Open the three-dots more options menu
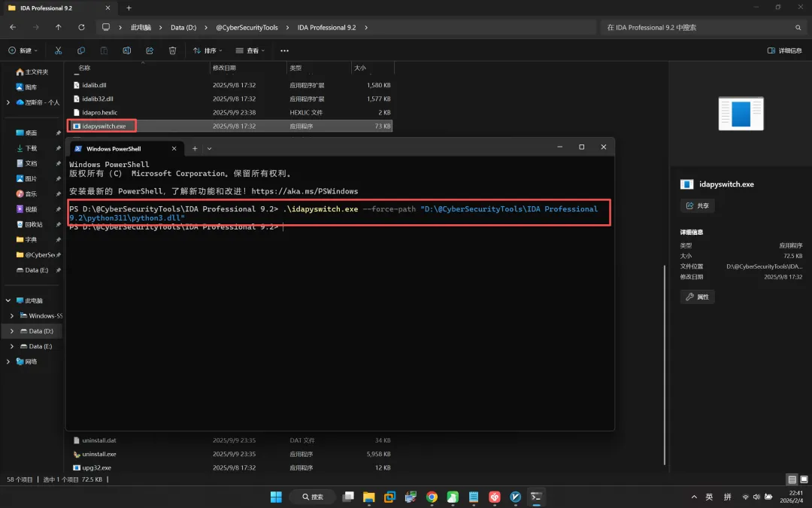812x508 pixels. (284, 50)
